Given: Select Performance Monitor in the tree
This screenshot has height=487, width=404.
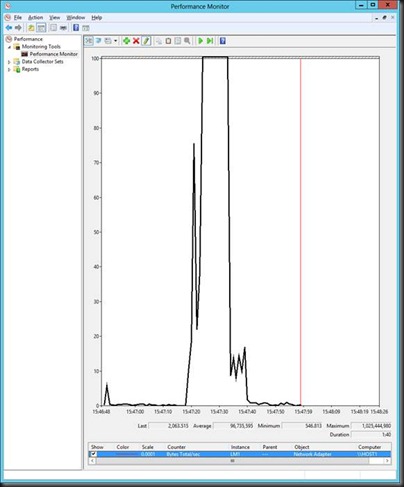Looking at the screenshot, I should point(53,54).
